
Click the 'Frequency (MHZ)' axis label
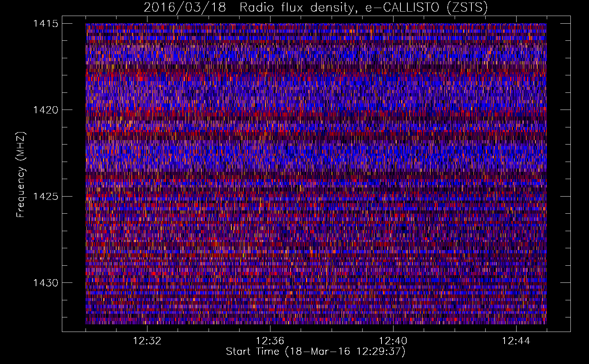[x=21, y=174]
